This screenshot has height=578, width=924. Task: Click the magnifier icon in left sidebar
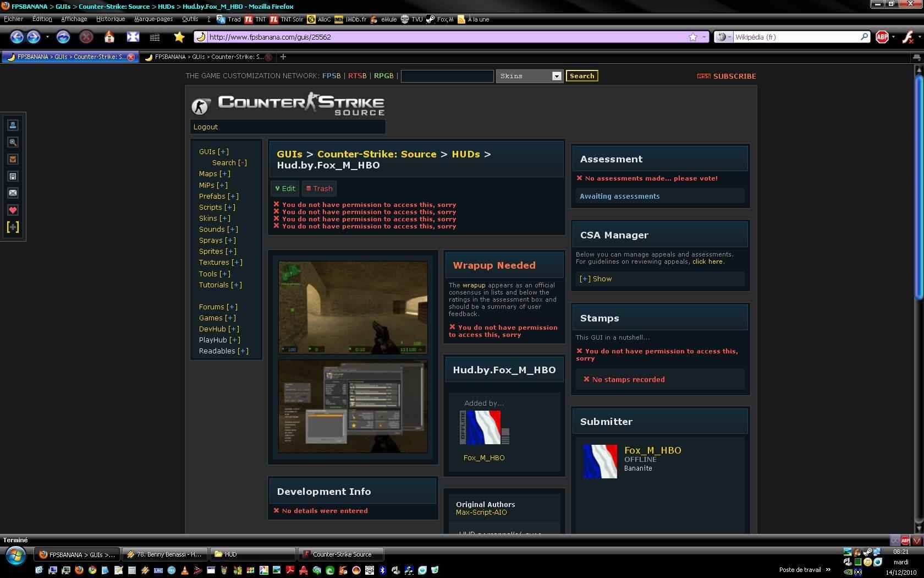[x=13, y=142]
